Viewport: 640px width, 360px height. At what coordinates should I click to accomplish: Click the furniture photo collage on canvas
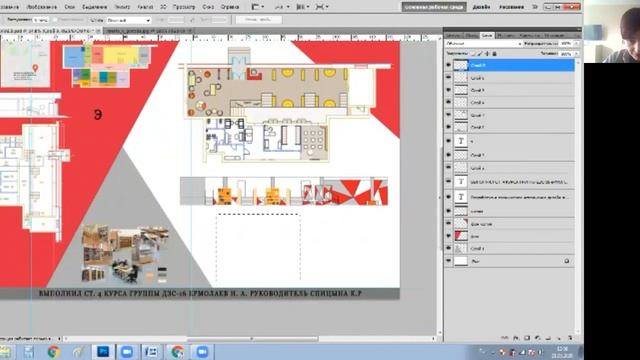124,253
